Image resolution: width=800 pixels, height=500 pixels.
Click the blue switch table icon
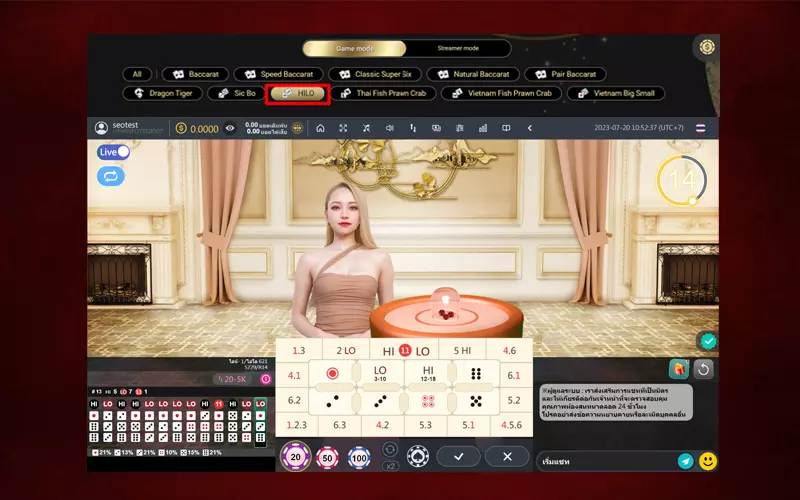click(x=110, y=176)
